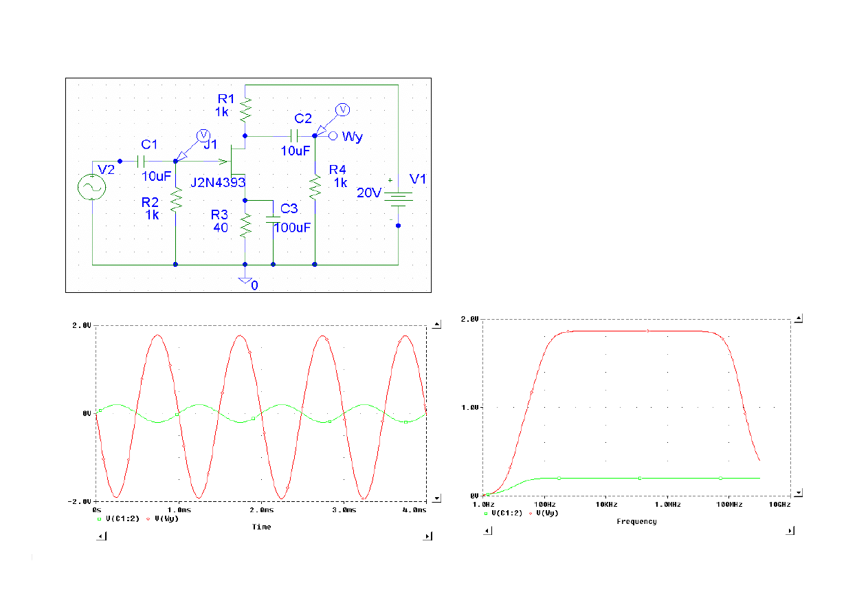Select the C3 100uF capacitor symbol
868x614 pixels.
click(x=273, y=220)
